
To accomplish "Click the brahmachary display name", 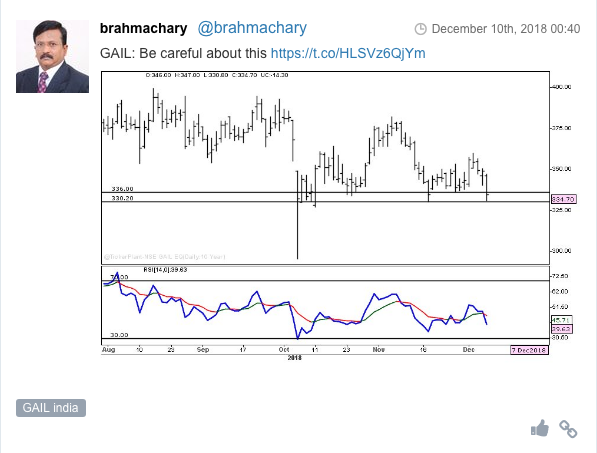I will [144, 28].
